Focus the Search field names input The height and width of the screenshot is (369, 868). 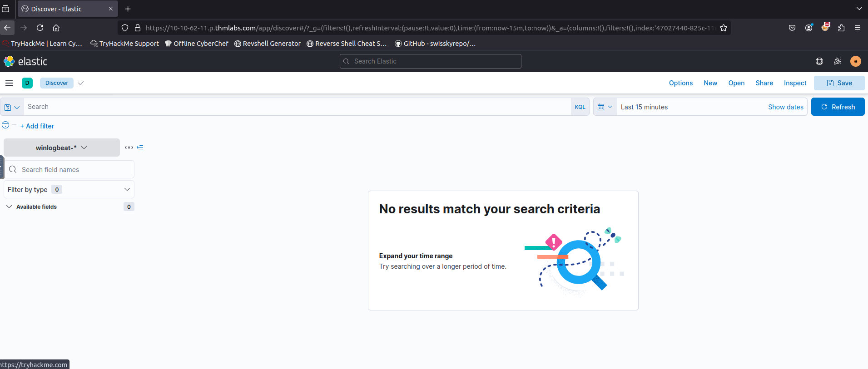click(x=75, y=170)
